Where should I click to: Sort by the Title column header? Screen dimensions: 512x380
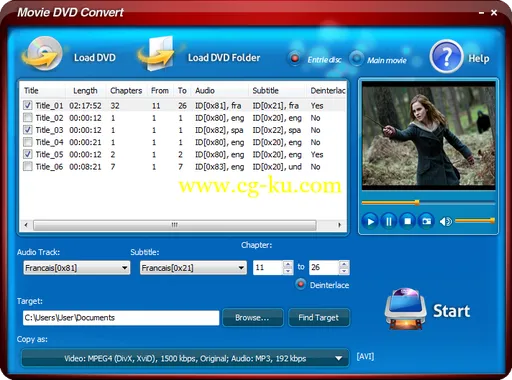[31, 91]
